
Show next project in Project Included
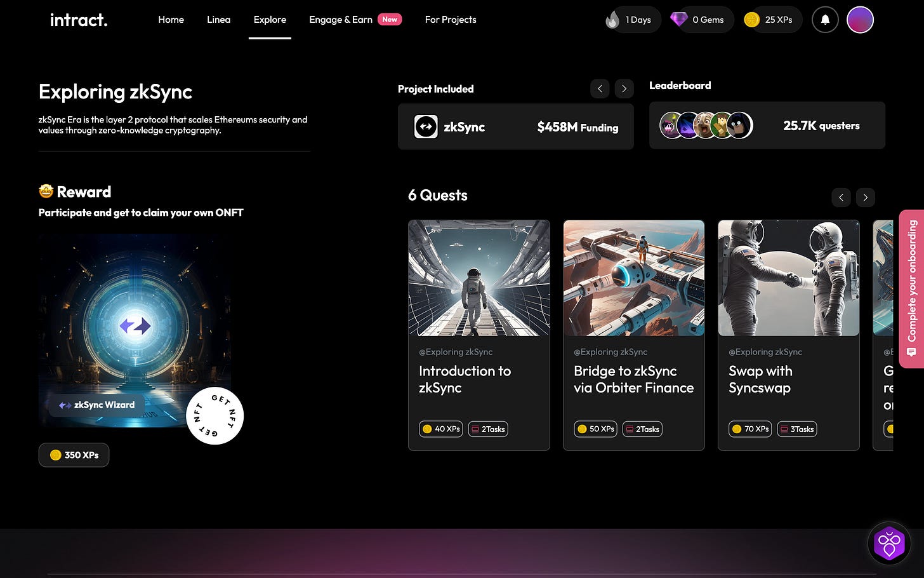[624, 89]
